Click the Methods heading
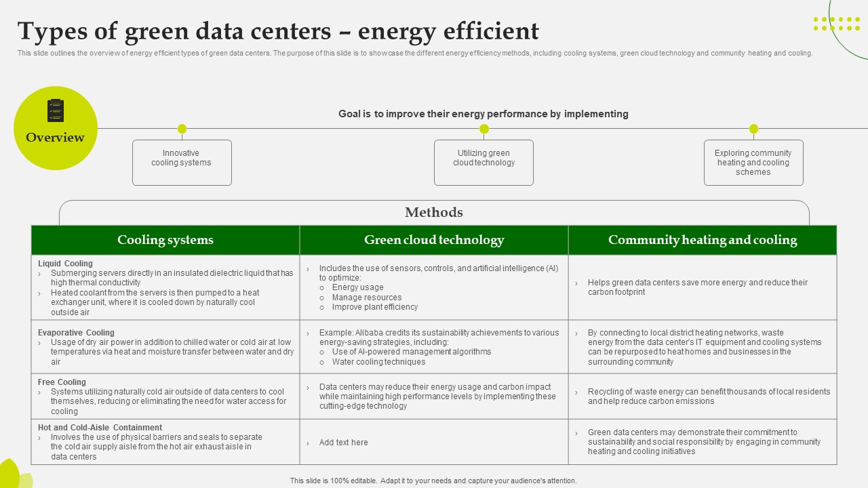Viewport: 868px width, 488px height. 434,212
